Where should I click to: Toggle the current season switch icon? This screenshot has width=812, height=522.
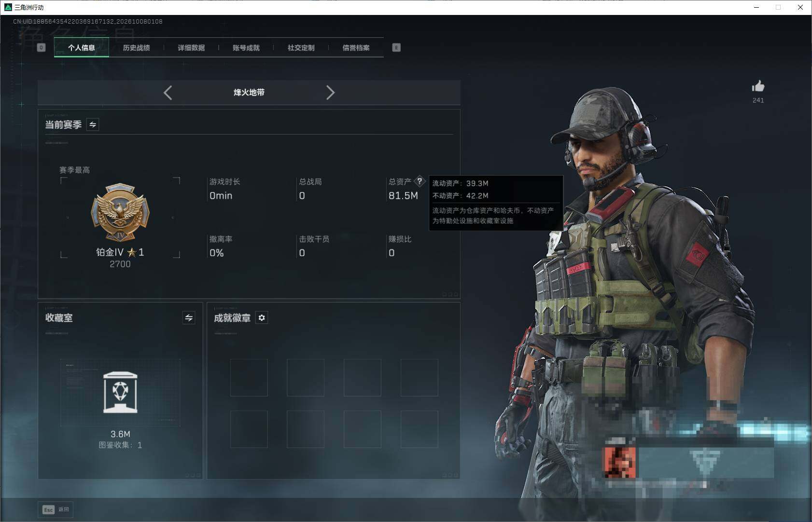click(93, 124)
